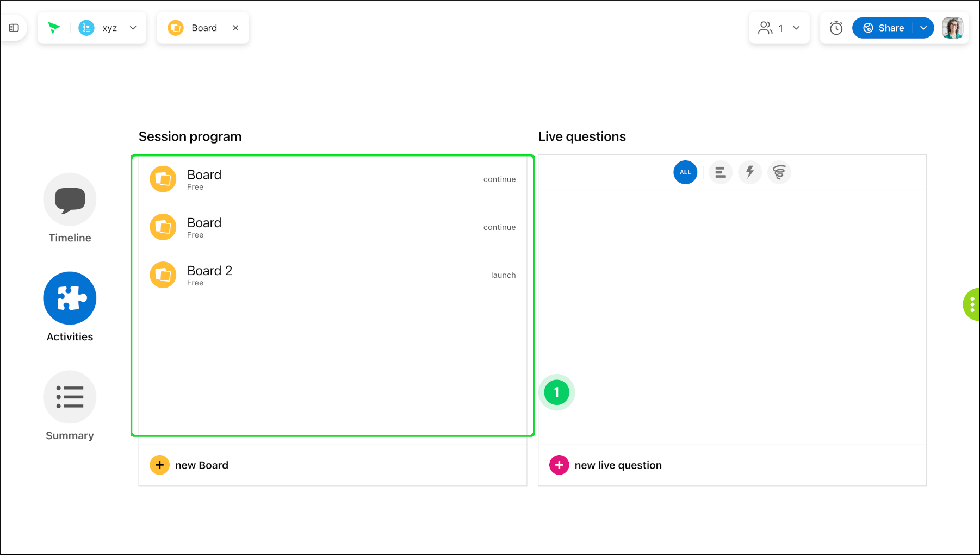Click the xyz session icon

click(86, 28)
